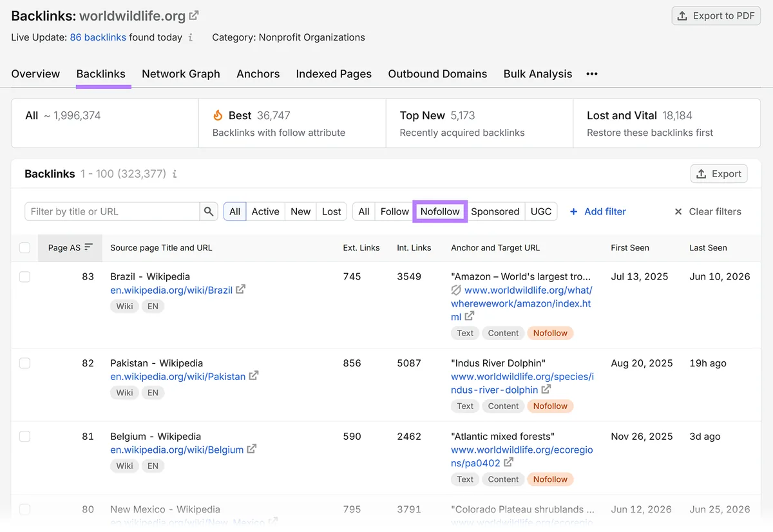773x532 pixels.
Task: Click the Last Seen column header
Action: [708, 247]
